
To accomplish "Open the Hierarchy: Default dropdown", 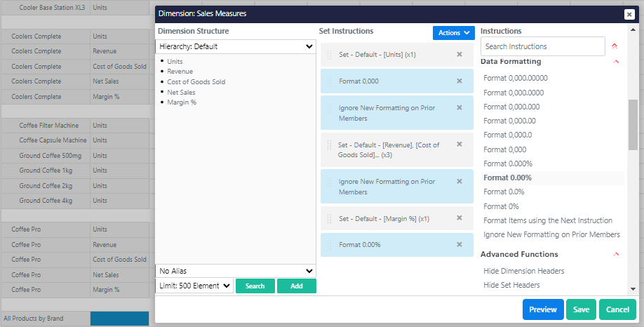I will coord(236,46).
